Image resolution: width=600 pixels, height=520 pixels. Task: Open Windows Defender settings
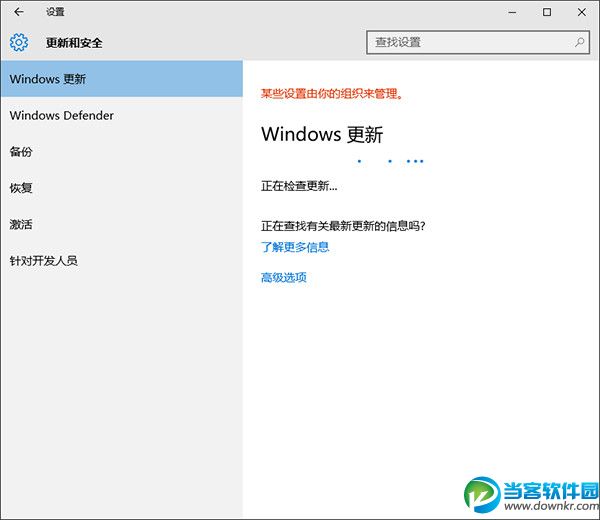[x=122, y=115]
